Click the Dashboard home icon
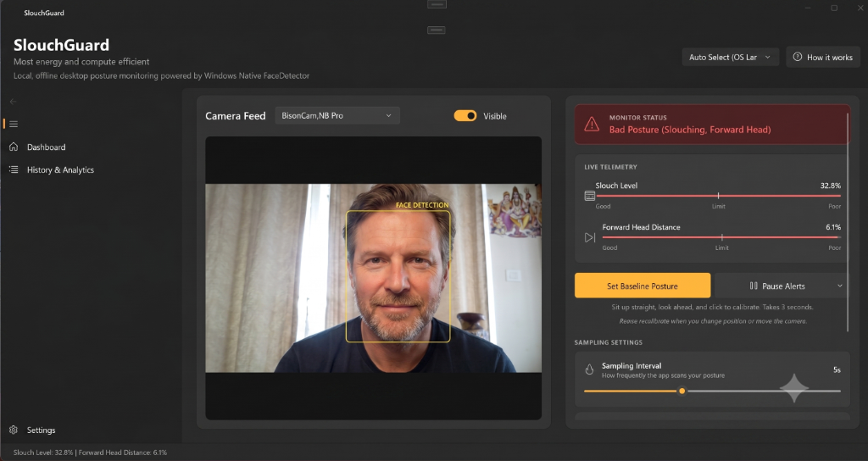The height and width of the screenshot is (461, 868). pyautogui.click(x=14, y=147)
